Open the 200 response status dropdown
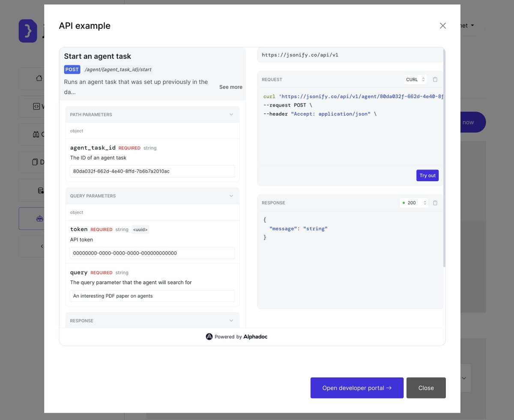 click(414, 203)
